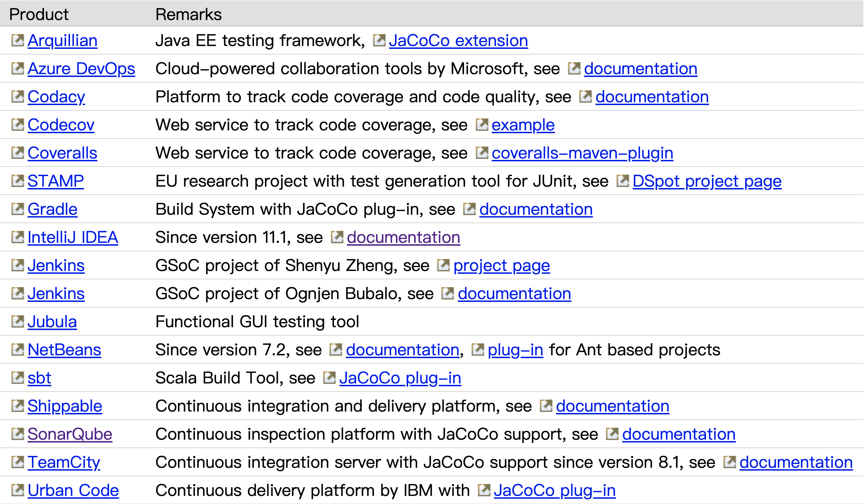Viewport: 864px width, 504px height.
Task: Click the external-link icon before NetBeans plug-in link
Action: pos(478,349)
